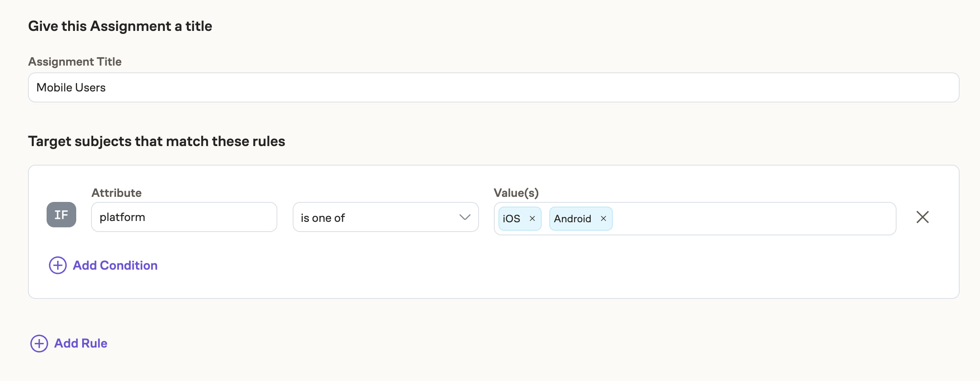Expand the operator chevron arrow

point(465,217)
